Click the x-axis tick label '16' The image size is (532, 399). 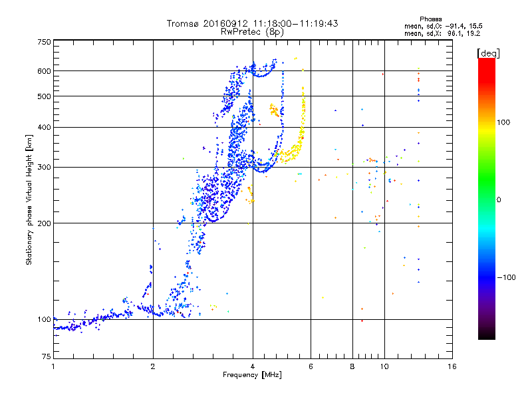452,366
